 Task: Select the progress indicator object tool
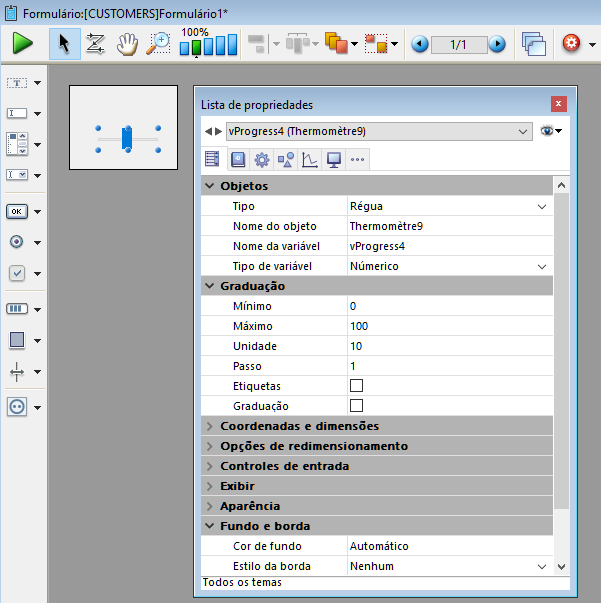tap(18, 308)
